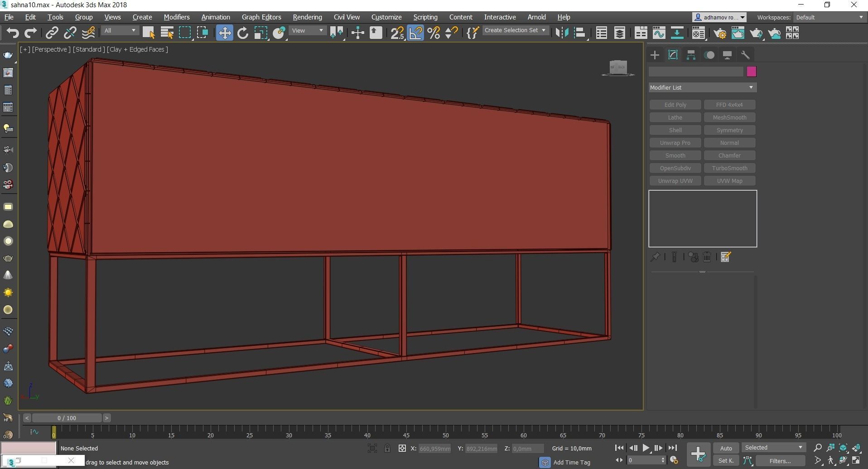Open the Selected key filter dropdown

pos(774,448)
